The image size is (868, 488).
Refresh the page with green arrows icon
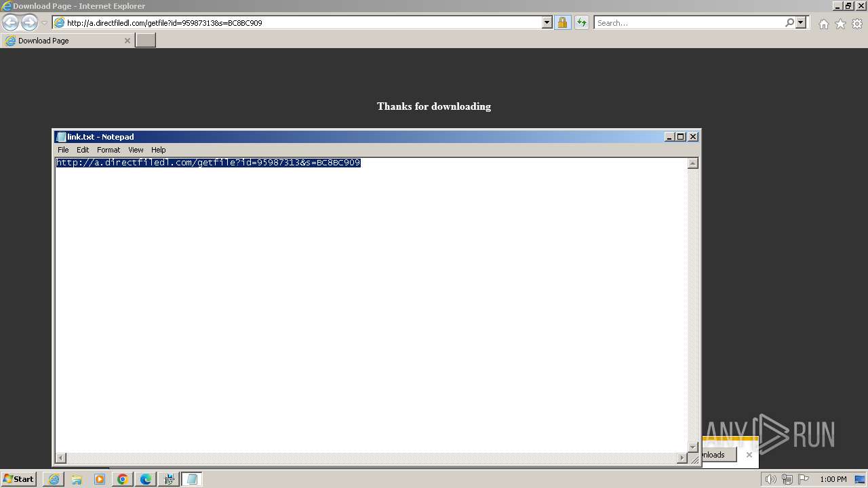tap(581, 22)
